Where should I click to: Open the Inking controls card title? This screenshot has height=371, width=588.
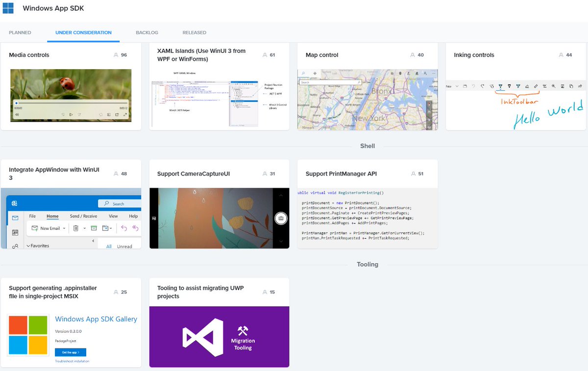(x=474, y=55)
